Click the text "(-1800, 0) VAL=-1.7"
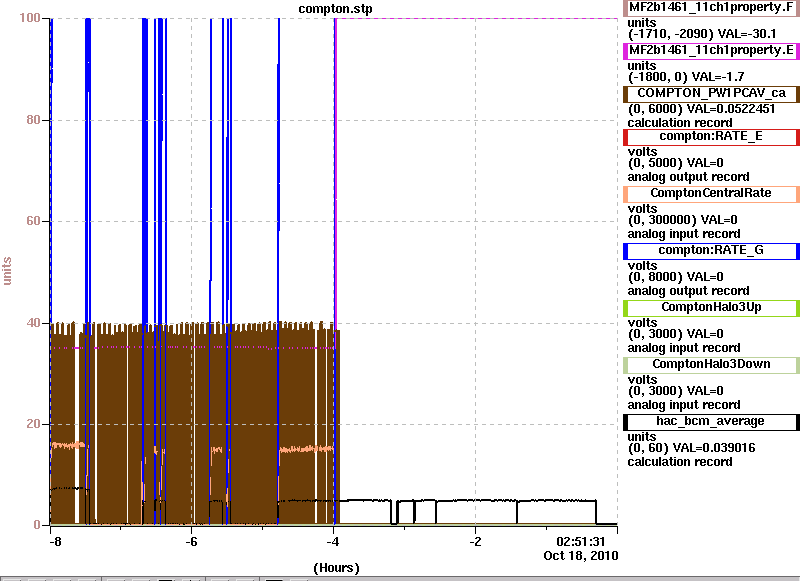 coord(686,77)
